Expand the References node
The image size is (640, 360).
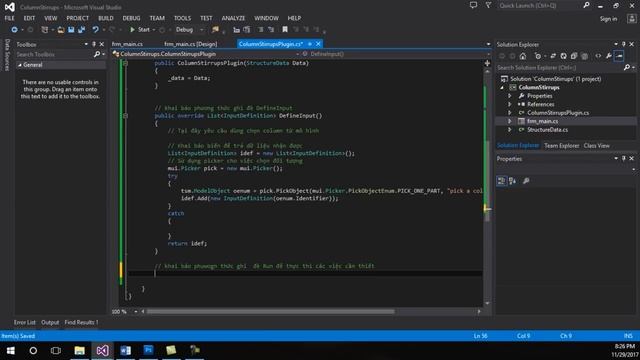click(510, 104)
